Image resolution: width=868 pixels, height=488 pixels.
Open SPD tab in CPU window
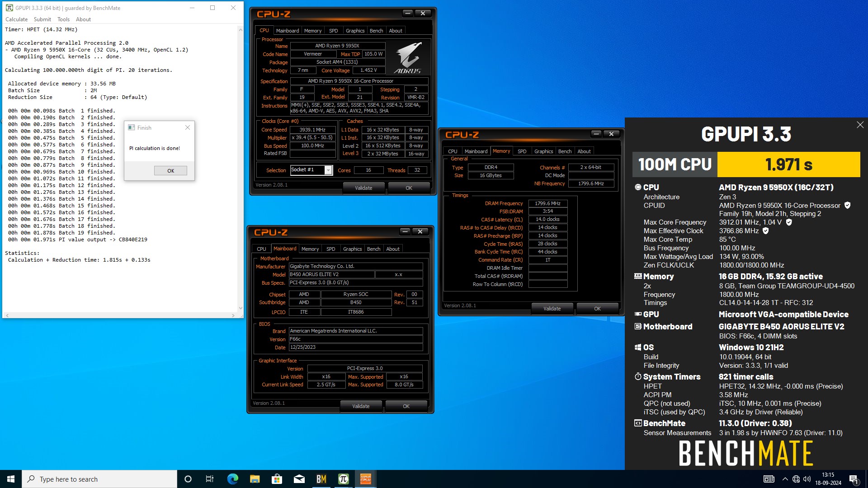point(333,31)
